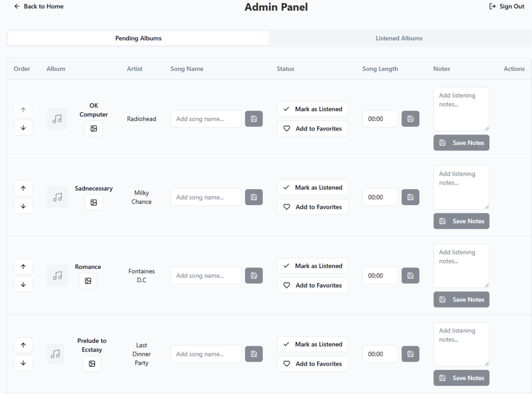Image resolution: width=532 pixels, height=394 pixels.
Task: Move Prelude to Ecstasy down in order
Action: 23,363
